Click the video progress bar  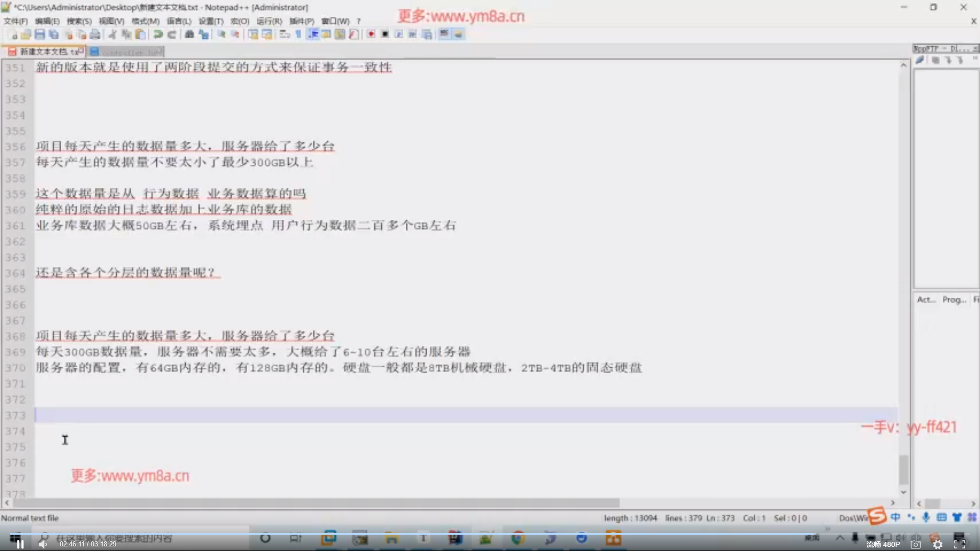point(490,534)
